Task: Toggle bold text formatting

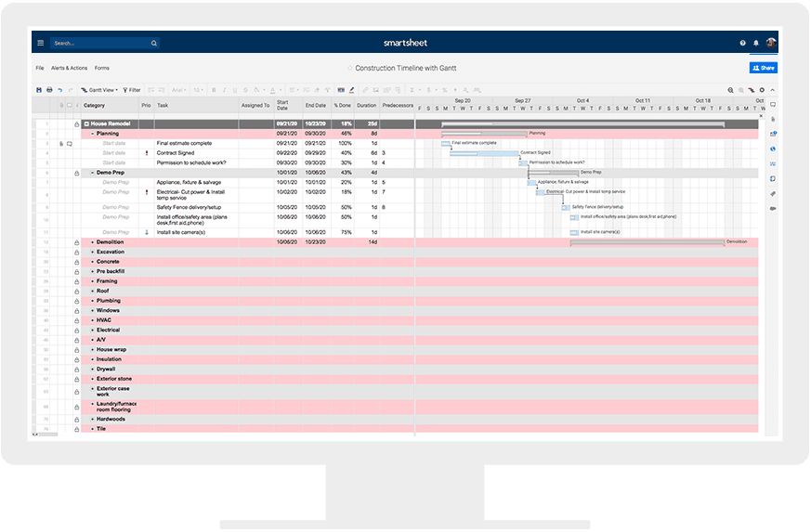Action: point(213,90)
